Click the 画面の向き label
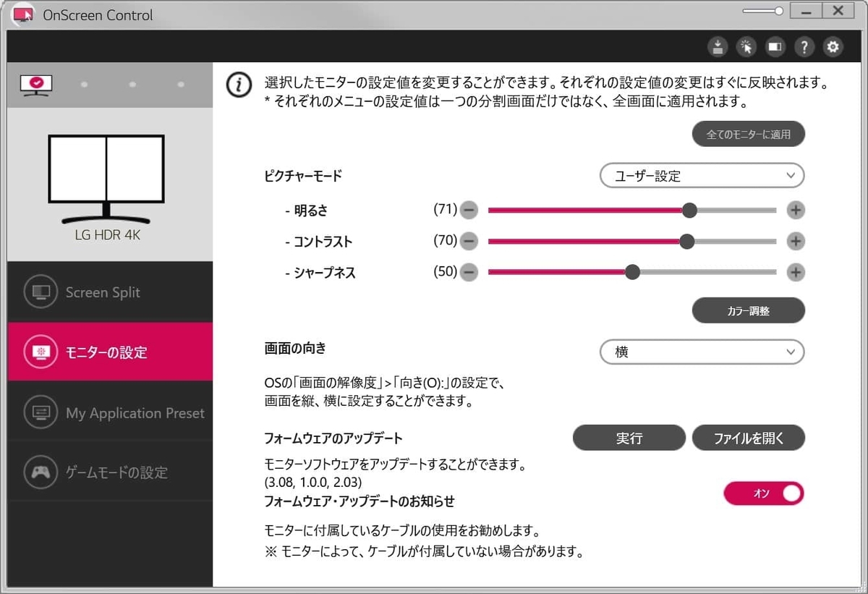Screen dimensions: 868x594 [295, 348]
